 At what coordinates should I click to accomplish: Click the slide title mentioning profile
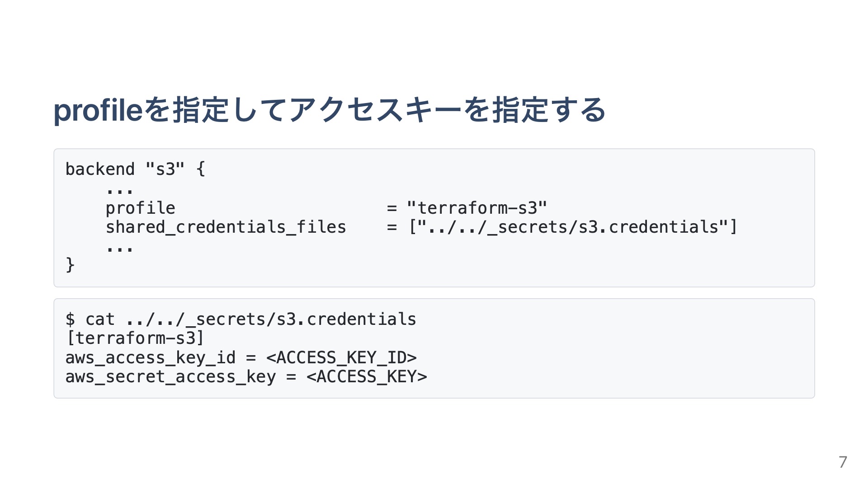coord(329,110)
